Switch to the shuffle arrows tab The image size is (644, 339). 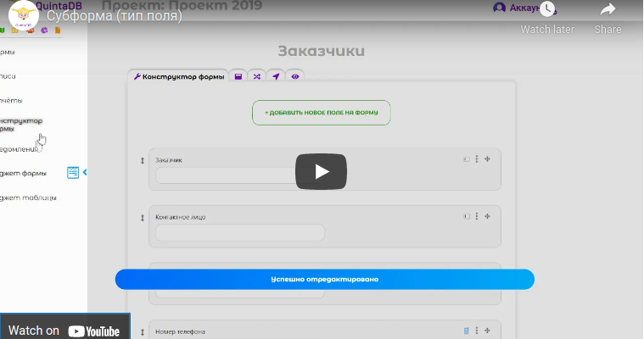pos(257,76)
